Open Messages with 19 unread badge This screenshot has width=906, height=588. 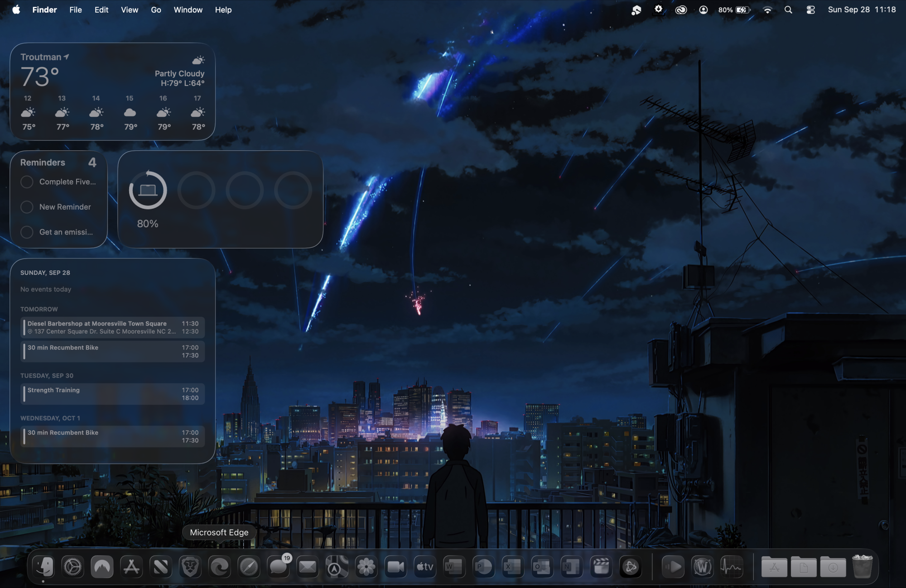tap(278, 567)
